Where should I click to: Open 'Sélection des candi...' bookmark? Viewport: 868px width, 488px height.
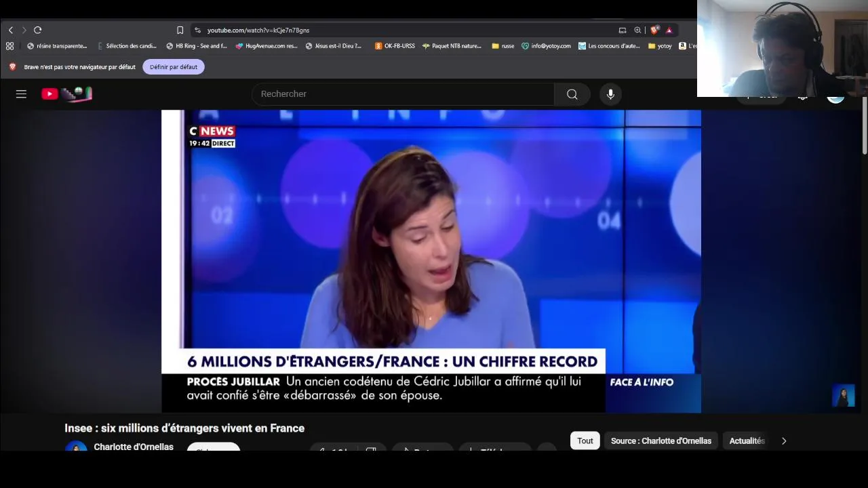point(127,46)
